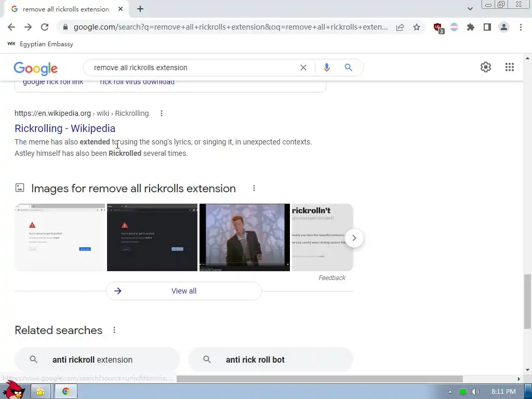Viewport: 532px width, 399px height.
Task: Open the striped circle extension icon
Action: coord(454,27)
